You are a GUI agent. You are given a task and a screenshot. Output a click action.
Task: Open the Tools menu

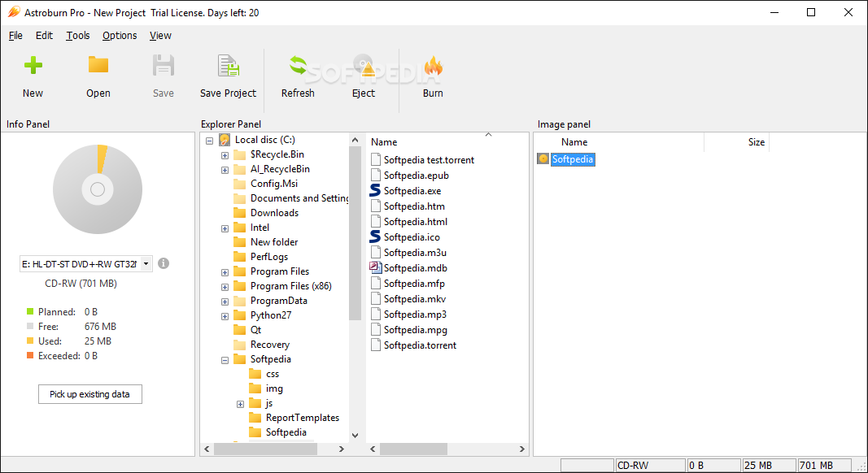(x=78, y=36)
